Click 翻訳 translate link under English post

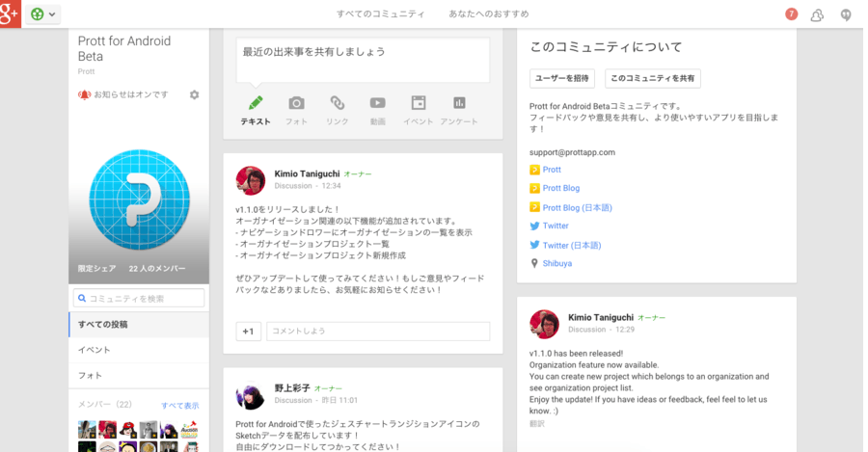click(537, 424)
